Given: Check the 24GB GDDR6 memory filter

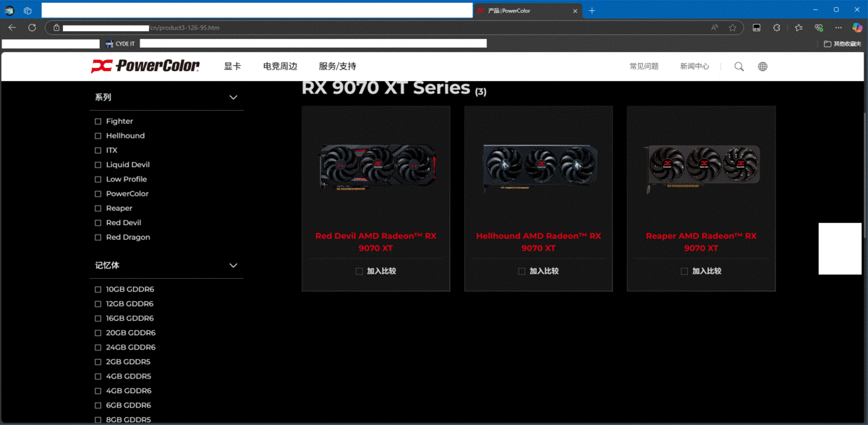Looking at the screenshot, I should [x=98, y=348].
